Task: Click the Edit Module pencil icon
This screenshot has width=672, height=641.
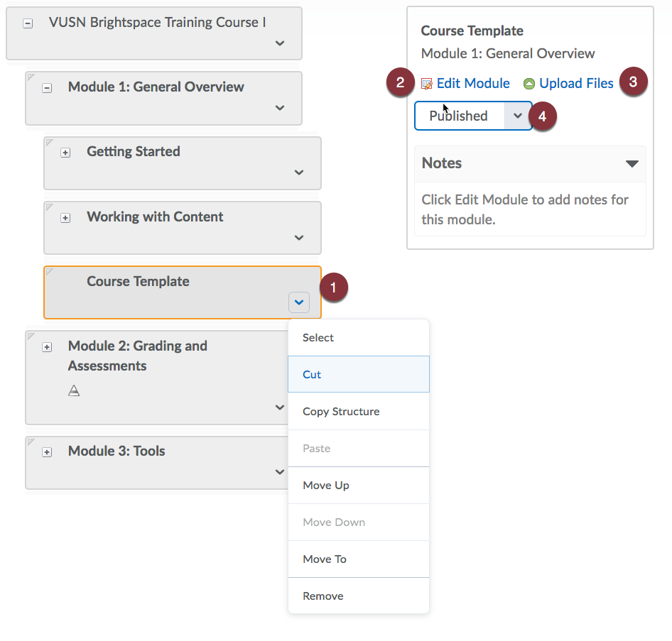Action: pyautogui.click(x=426, y=84)
